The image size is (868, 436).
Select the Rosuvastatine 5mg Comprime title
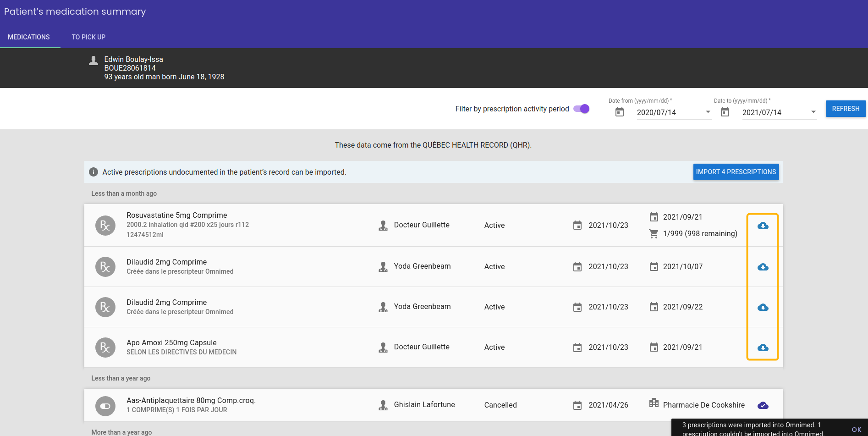pos(177,215)
